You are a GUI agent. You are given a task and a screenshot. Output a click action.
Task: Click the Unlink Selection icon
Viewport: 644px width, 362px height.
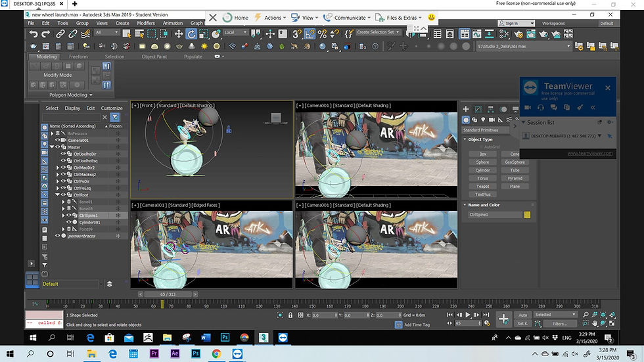[73, 34]
